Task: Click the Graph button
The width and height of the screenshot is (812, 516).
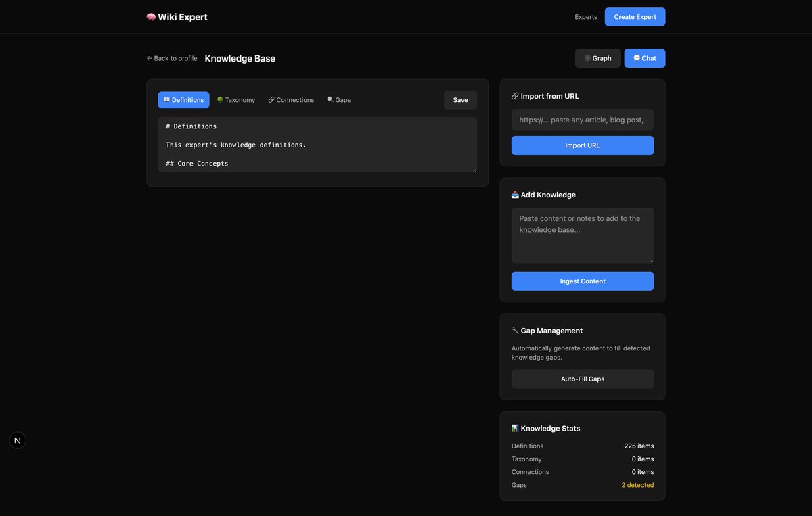Action: (x=597, y=58)
